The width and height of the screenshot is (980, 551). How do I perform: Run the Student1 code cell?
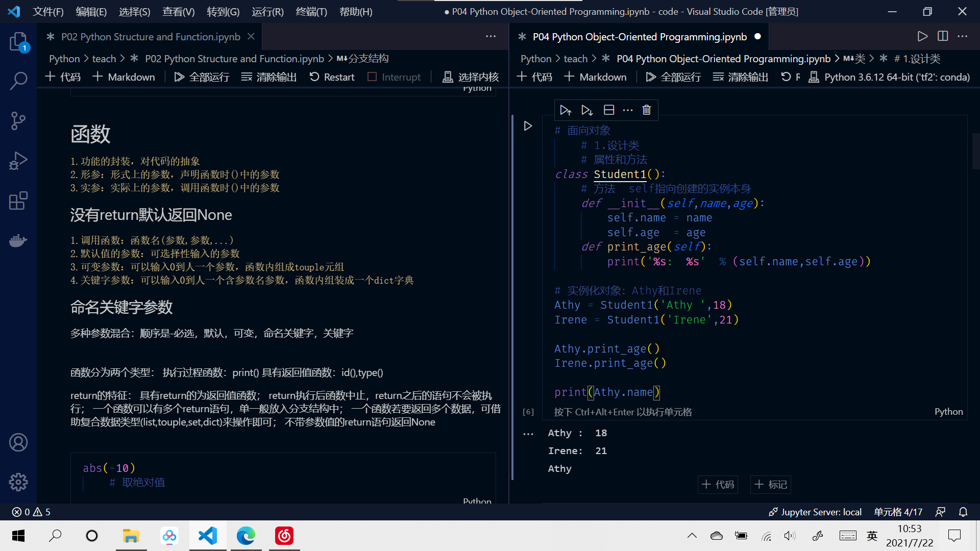[x=528, y=126]
